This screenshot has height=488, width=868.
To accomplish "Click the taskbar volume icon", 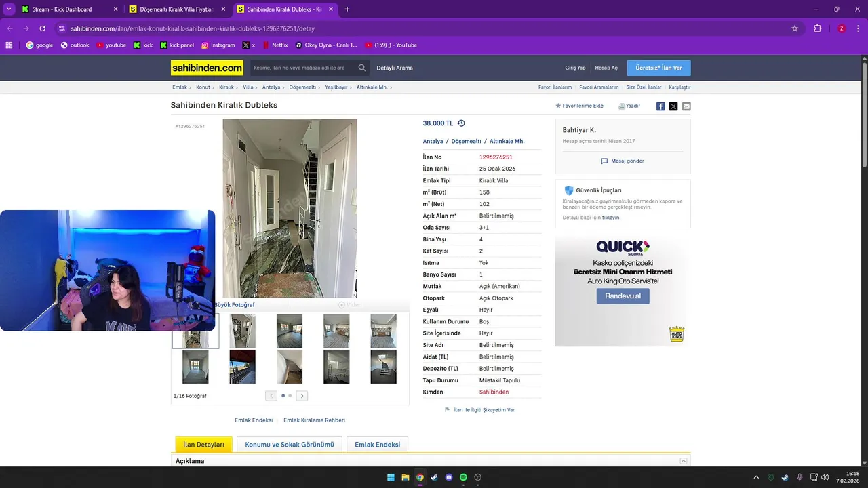I will [x=825, y=477].
